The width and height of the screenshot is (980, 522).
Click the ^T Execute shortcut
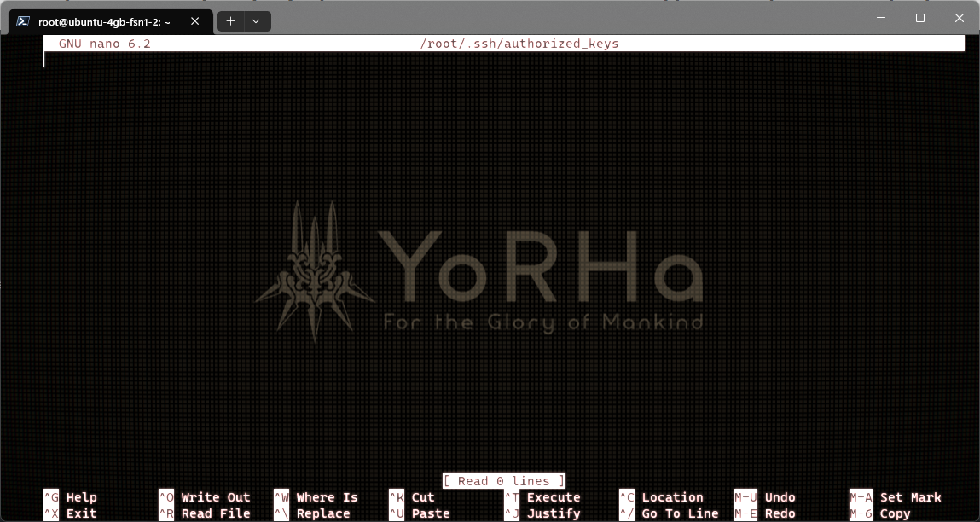tap(542, 497)
